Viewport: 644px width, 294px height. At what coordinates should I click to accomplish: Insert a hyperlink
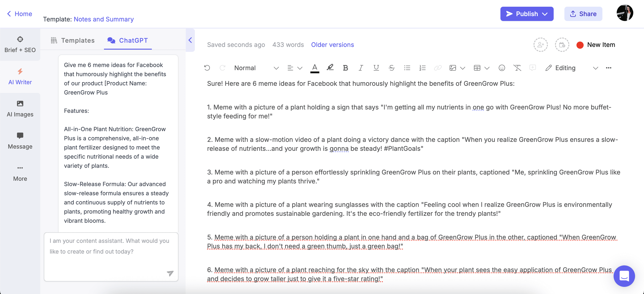point(438,68)
